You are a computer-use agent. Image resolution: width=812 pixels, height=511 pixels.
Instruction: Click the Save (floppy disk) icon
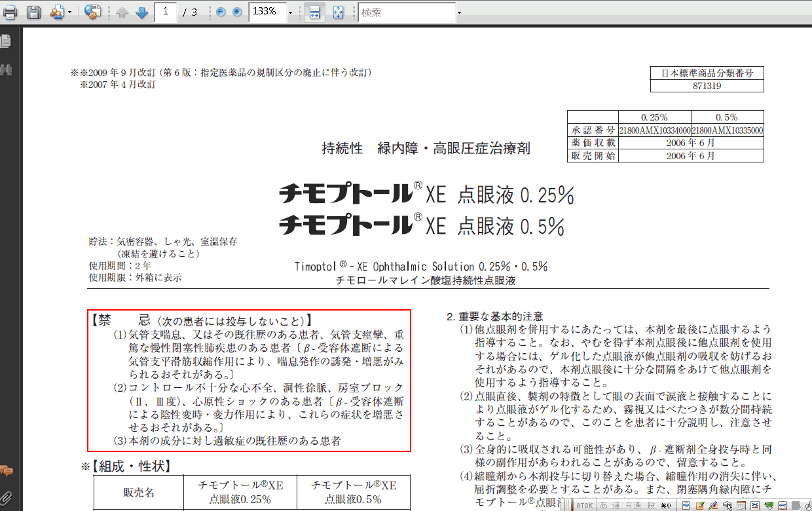[33, 12]
